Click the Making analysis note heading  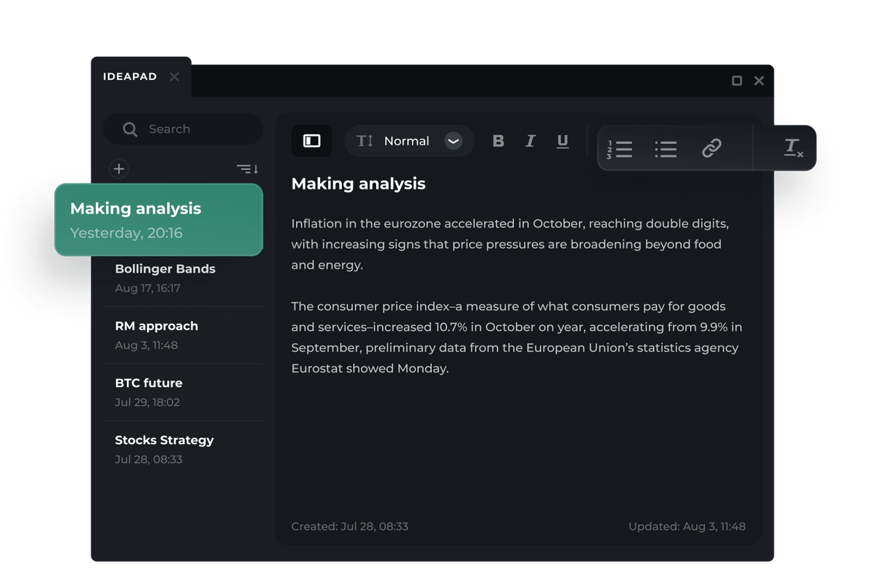click(x=359, y=184)
